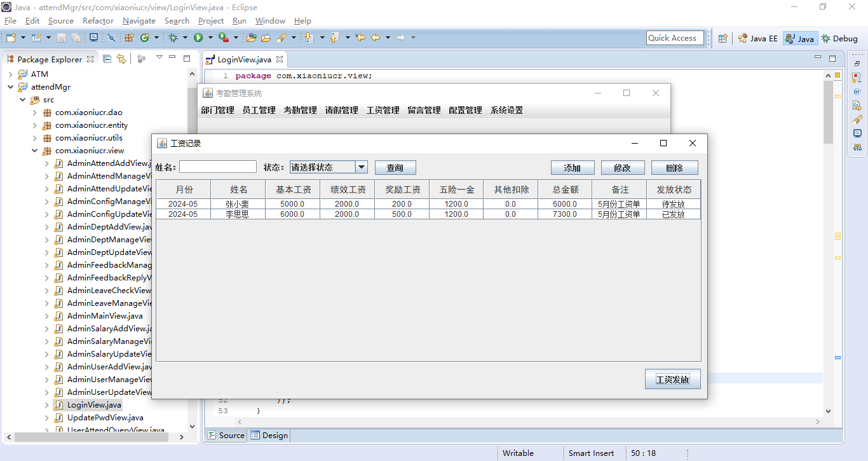Click the 添加 add button
Screen dimensions: 868x461
click(573, 168)
